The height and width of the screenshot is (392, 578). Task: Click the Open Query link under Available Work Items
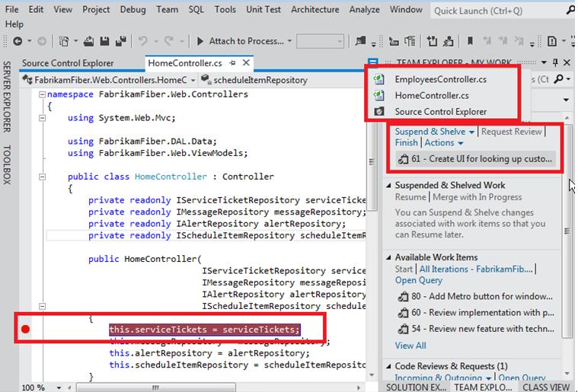418,280
